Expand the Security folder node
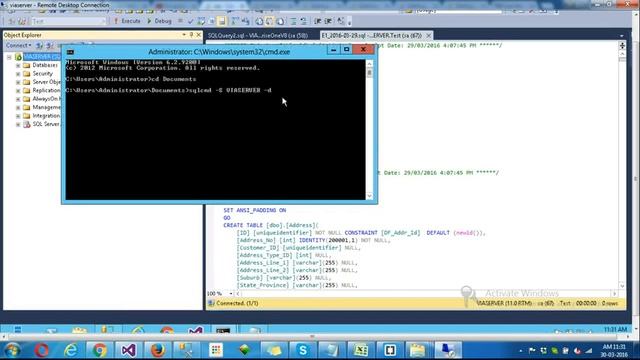Image resolution: width=640 pixels, height=360 pixels. coord(18,74)
